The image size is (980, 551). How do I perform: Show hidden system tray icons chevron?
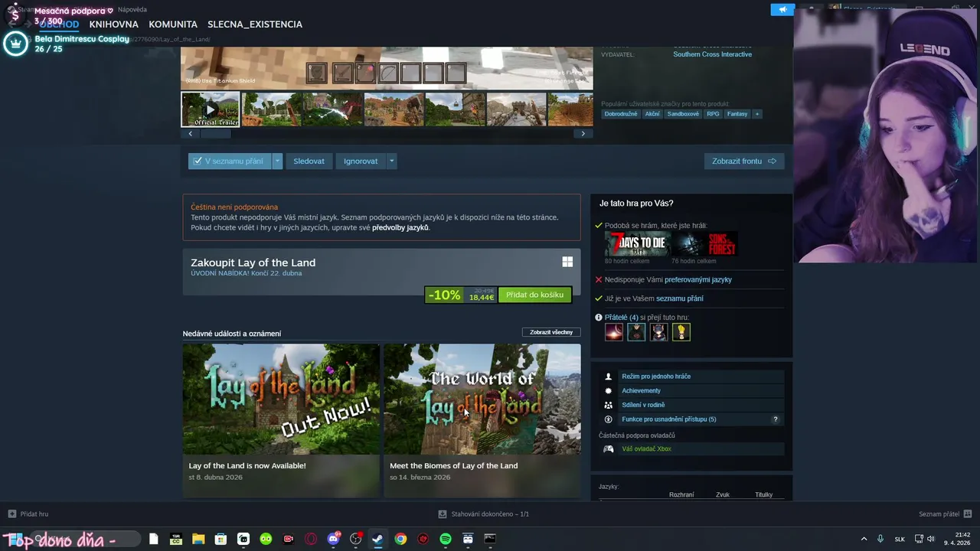(x=864, y=539)
